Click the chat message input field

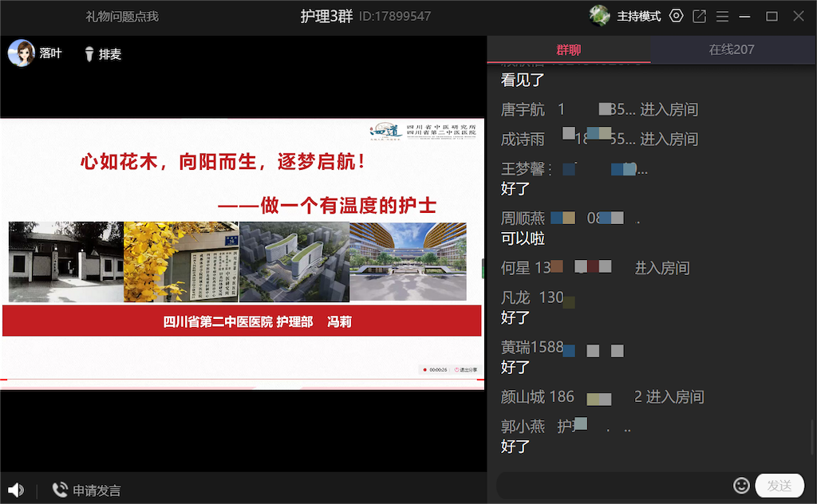[x=614, y=486]
